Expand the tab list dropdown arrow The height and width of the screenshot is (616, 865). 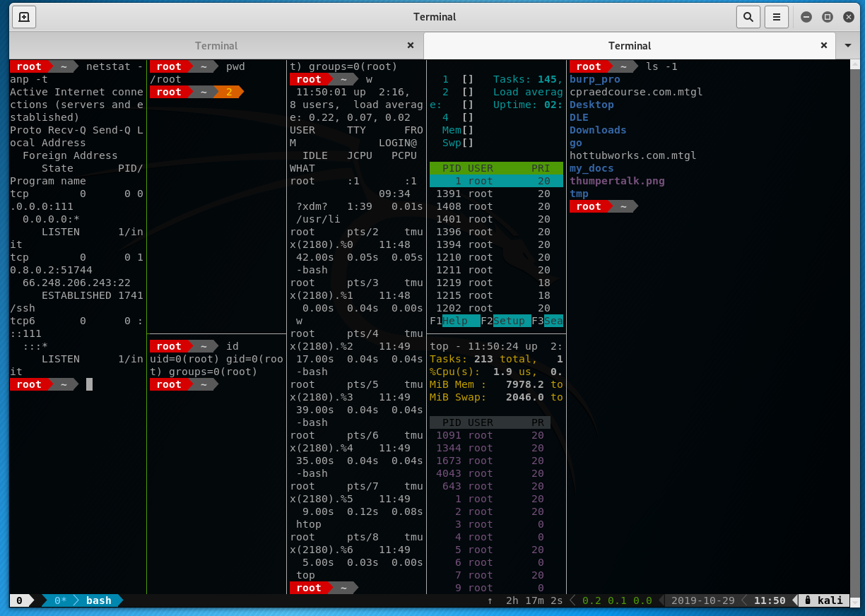pyautogui.click(x=848, y=45)
